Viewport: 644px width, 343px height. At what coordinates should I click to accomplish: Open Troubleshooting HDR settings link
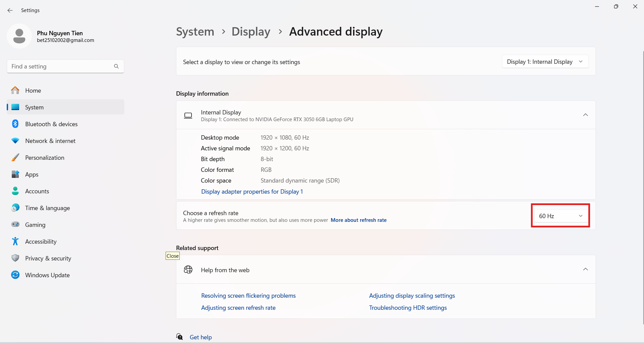coord(408,308)
